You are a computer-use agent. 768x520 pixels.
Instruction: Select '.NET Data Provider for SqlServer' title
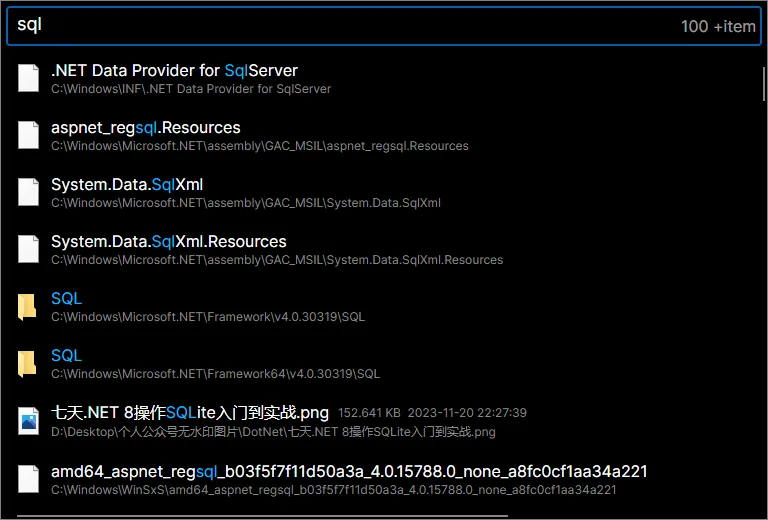(174, 71)
